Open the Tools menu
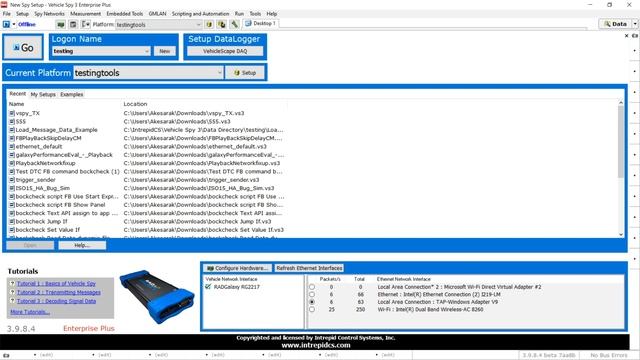The width and height of the screenshot is (640, 360). click(255, 13)
